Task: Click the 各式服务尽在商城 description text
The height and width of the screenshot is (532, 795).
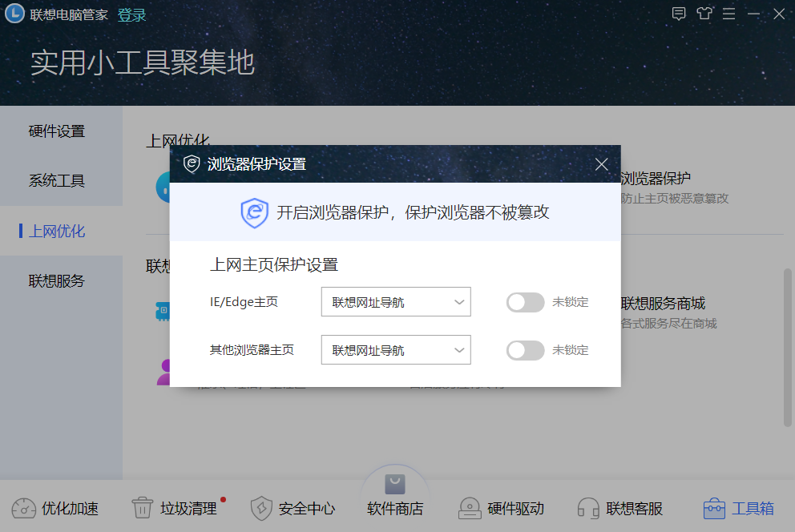Action: [x=668, y=324]
